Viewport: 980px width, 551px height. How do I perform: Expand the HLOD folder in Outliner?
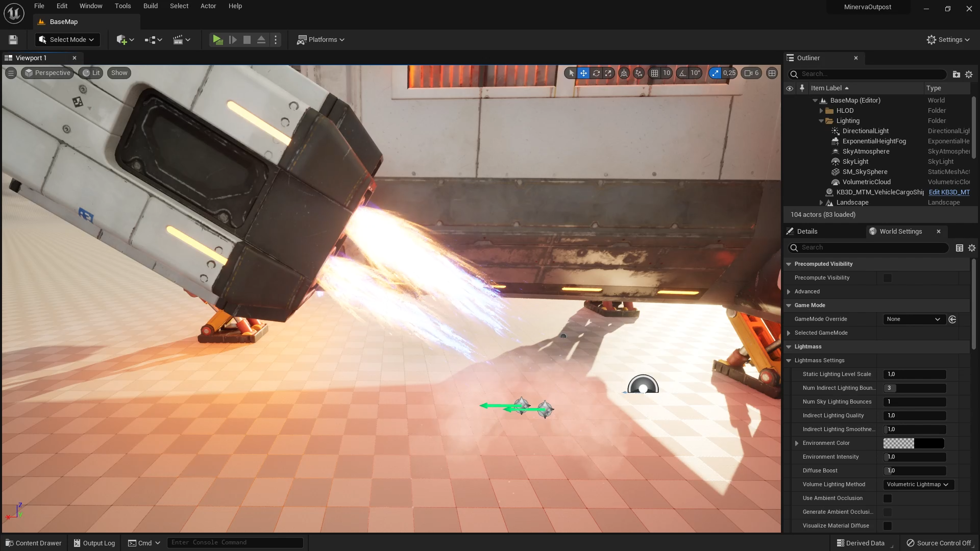click(x=821, y=111)
